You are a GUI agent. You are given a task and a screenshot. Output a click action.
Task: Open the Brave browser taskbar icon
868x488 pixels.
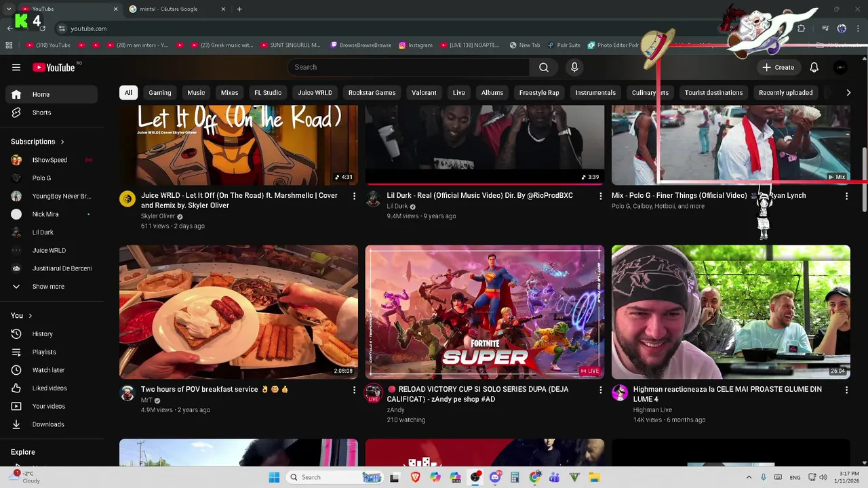(x=415, y=477)
